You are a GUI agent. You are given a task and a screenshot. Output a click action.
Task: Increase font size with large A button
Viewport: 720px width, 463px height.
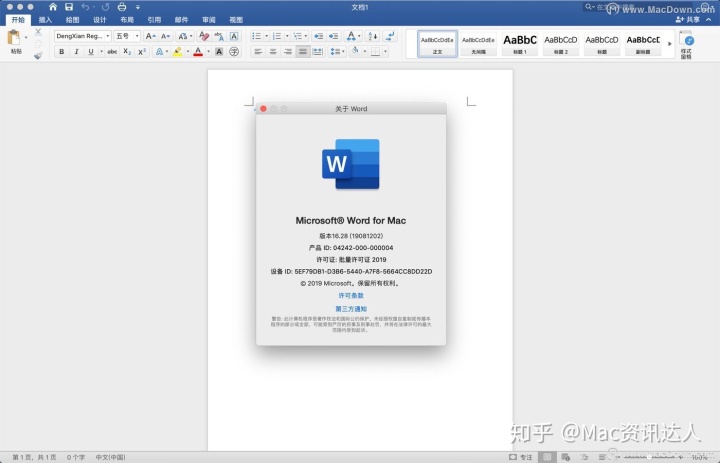coord(150,36)
